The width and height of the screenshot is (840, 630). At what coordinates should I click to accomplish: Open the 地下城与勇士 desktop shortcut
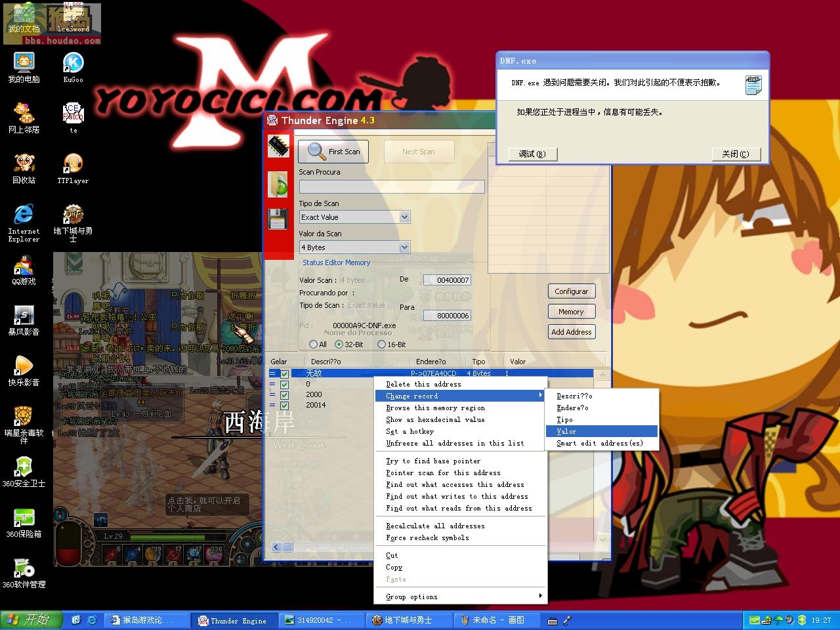73,222
